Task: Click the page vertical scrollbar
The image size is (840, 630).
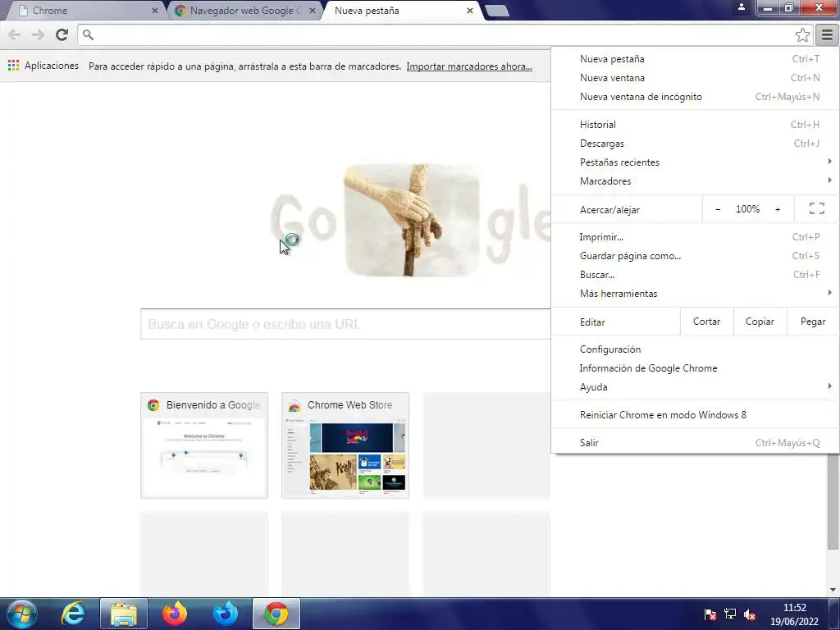Action: (833, 501)
